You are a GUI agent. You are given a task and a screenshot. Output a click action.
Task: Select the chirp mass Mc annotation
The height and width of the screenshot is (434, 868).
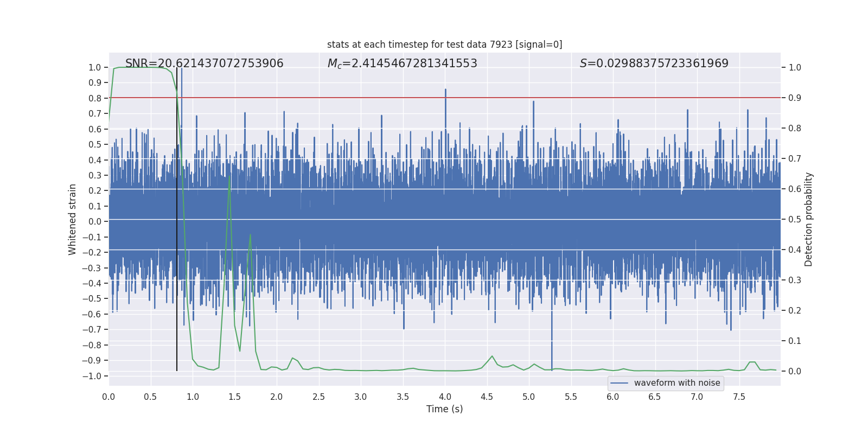[402, 63]
